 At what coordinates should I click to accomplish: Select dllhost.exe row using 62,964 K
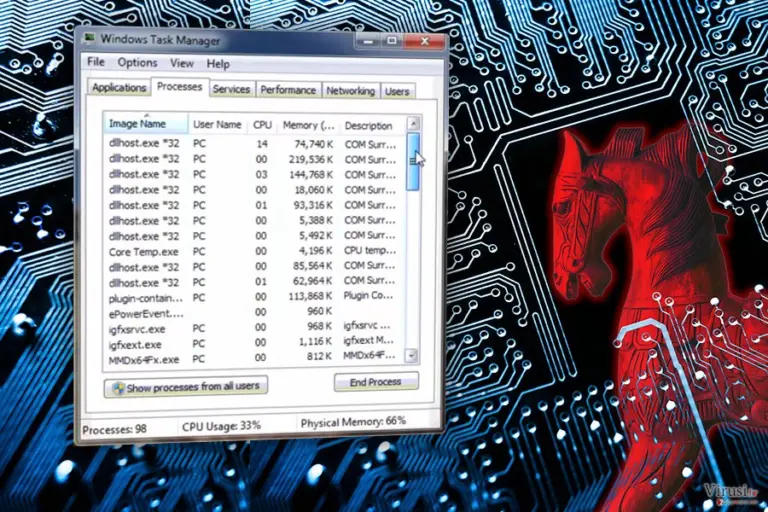pyautogui.click(x=253, y=282)
